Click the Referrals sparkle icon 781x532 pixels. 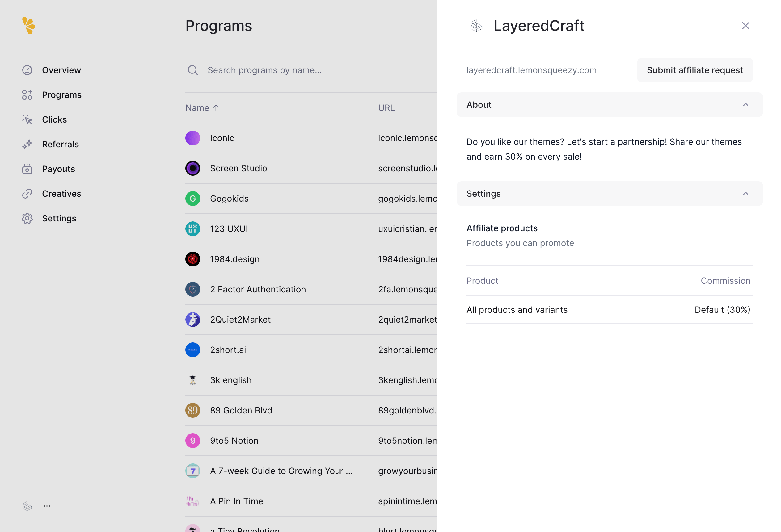pyautogui.click(x=27, y=144)
